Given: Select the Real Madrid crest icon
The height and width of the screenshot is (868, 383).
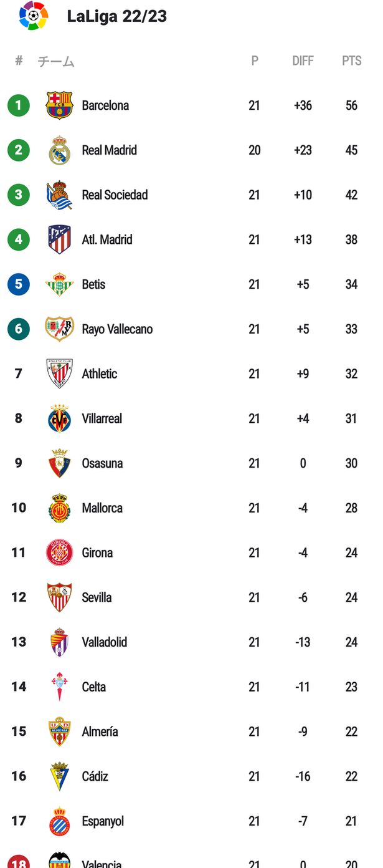Looking at the screenshot, I should [60, 150].
